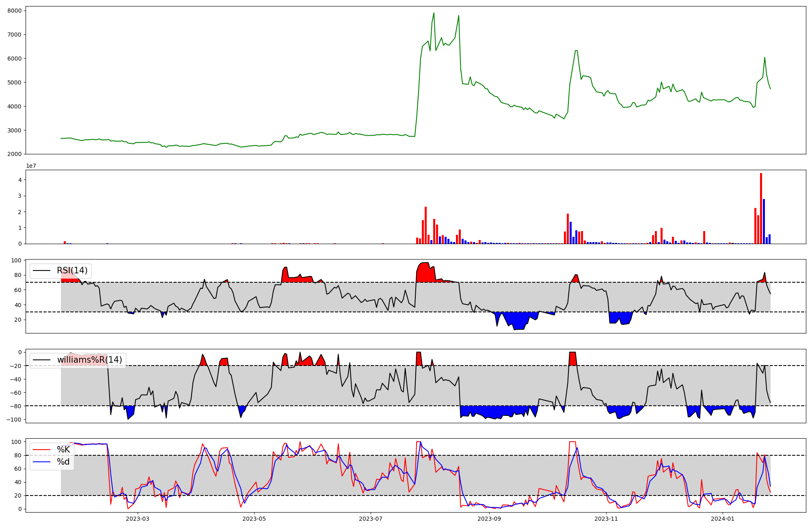Click the 2023-03 x-axis date label

point(138,519)
